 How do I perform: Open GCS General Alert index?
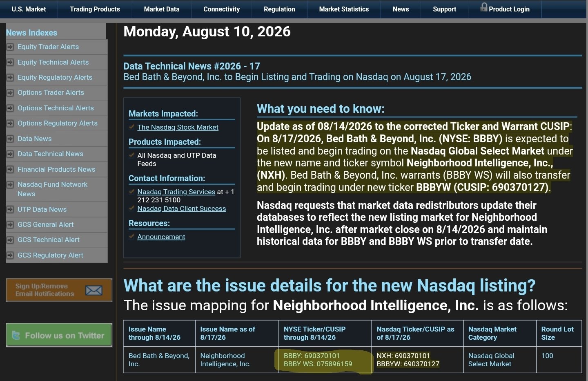pyautogui.click(x=46, y=225)
